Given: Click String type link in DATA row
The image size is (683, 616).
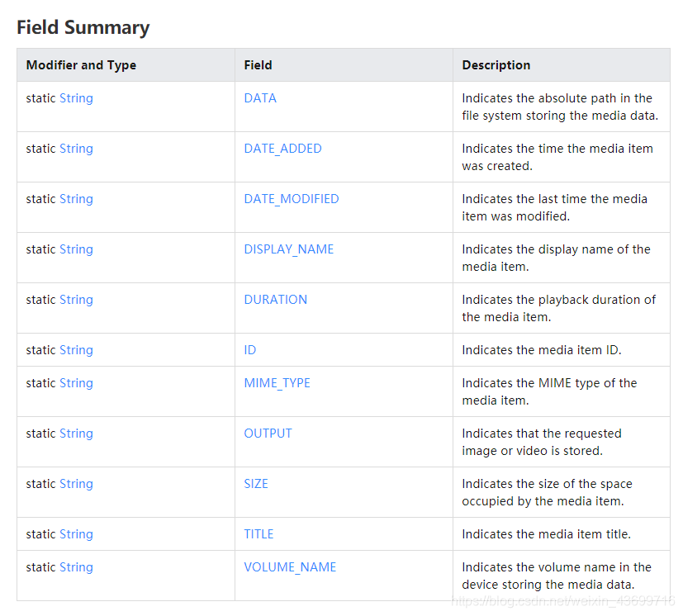Looking at the screenshot, I should pos(76,98).
